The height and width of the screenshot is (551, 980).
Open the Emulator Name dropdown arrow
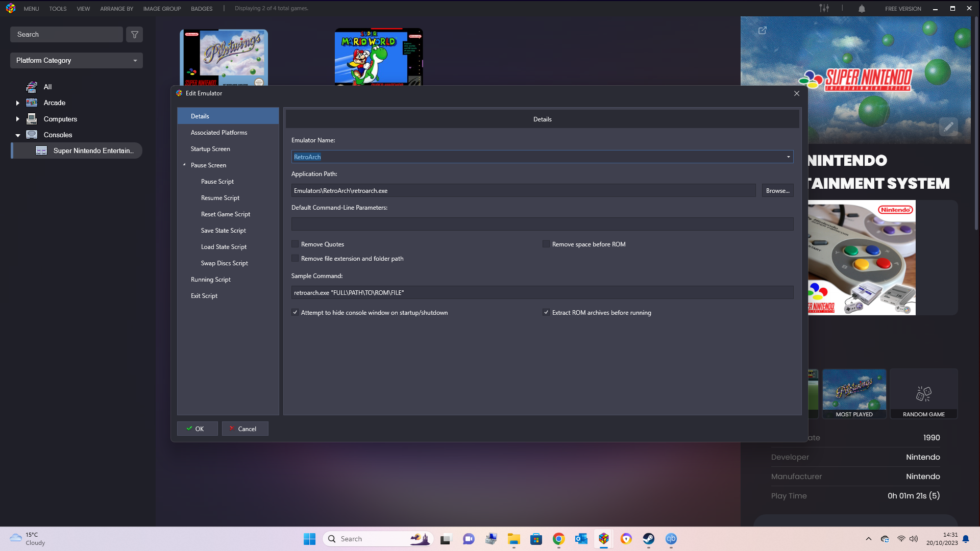pyautogui.click(x=788, y=157)
